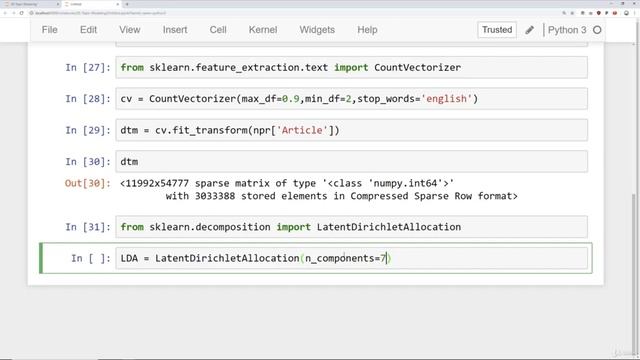Select the In [28] prompt label
The image size is (640, 360).
click(x=88, y=99)
